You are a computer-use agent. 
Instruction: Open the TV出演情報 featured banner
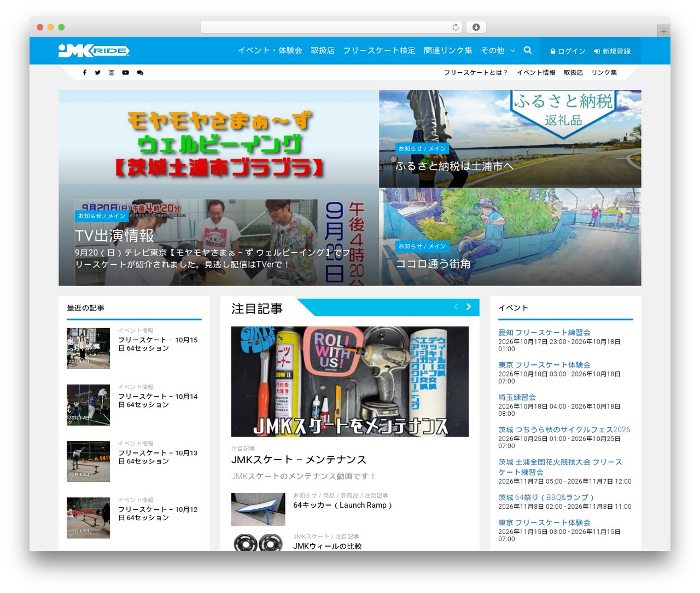click(219, 188)
